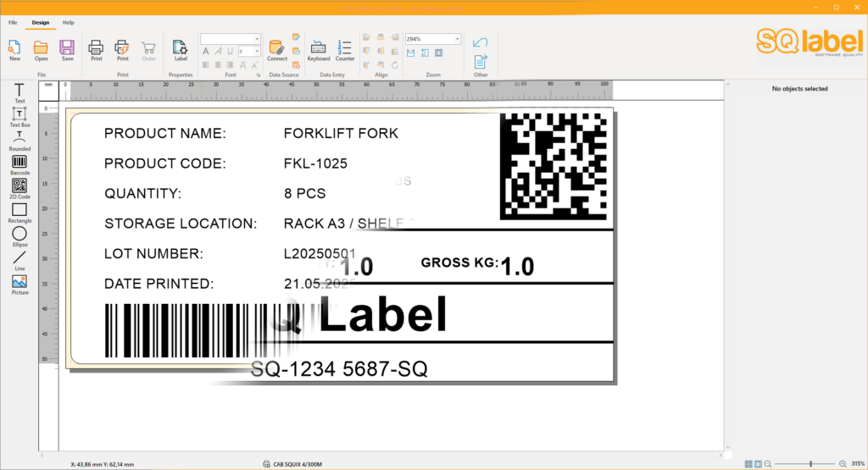
Task: Toggle the grid view button in status bar
Action: point(748,463)
